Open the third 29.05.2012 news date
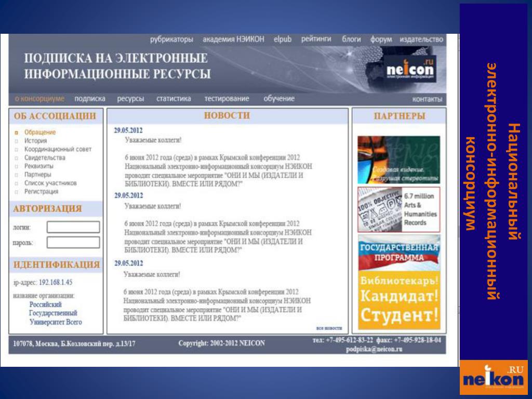The width and height of the screenshot is (532, 399). point(129,263)
